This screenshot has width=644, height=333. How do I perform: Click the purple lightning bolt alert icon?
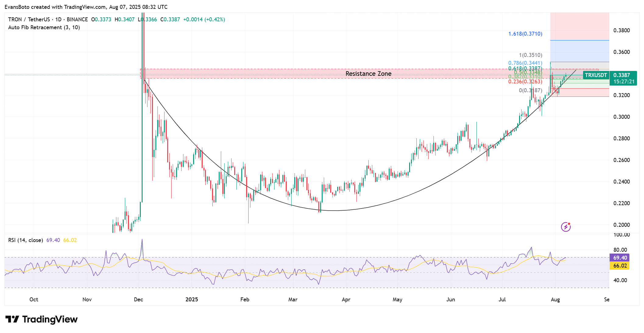tap(566, 227)
